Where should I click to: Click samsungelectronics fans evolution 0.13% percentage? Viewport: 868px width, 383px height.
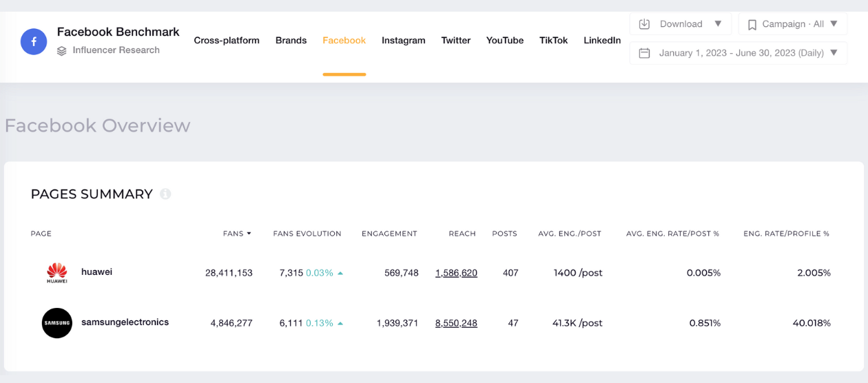tap(320, 323)
